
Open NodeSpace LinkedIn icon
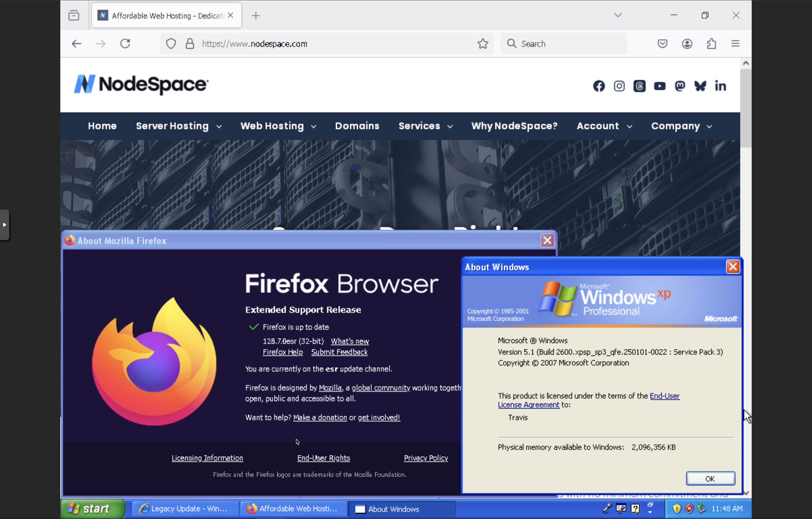[x=721, y=86]
